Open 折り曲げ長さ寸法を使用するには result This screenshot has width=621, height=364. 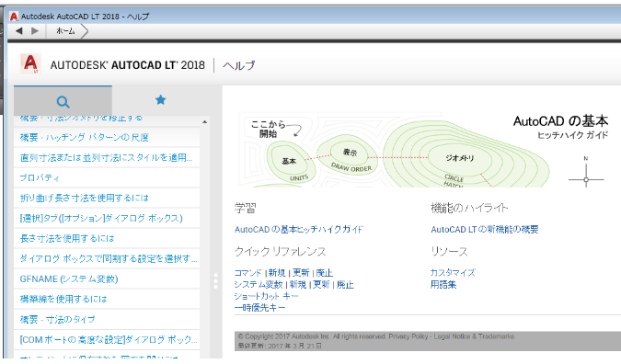107,198
